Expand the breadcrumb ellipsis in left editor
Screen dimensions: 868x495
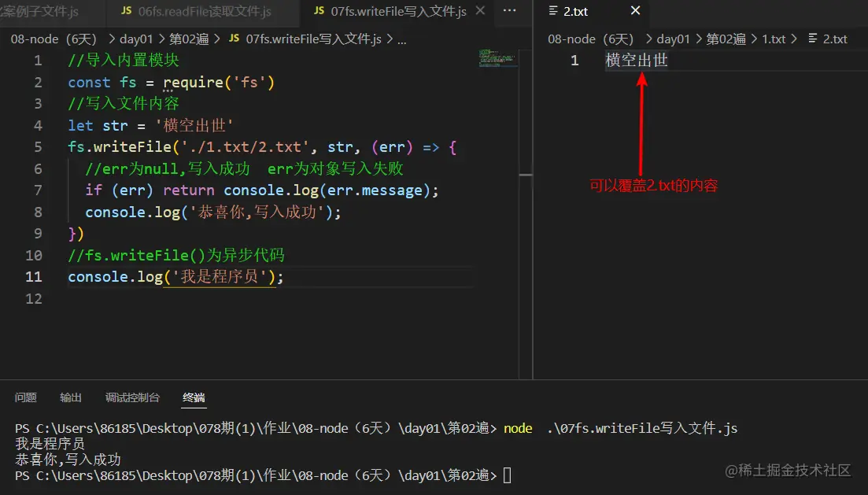[402, 39]
